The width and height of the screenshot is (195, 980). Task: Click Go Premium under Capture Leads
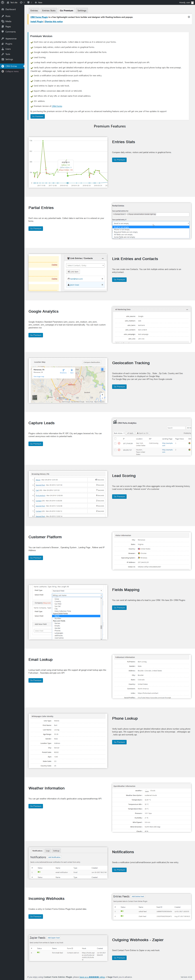point(36,444)
